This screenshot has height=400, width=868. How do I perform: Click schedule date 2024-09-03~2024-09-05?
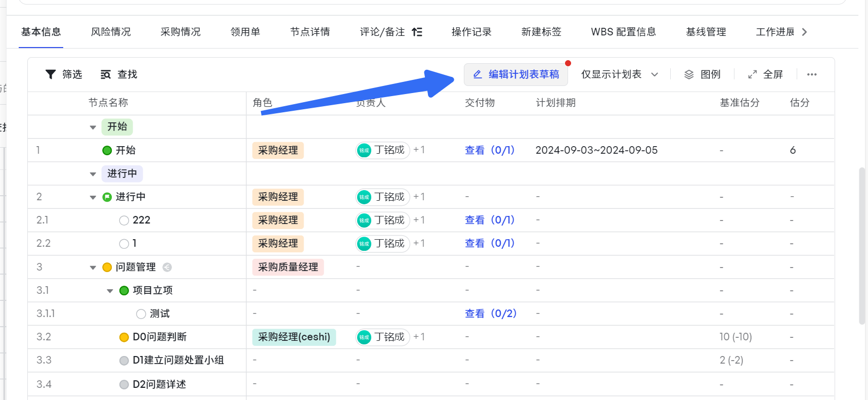click(x=596, y=150)
